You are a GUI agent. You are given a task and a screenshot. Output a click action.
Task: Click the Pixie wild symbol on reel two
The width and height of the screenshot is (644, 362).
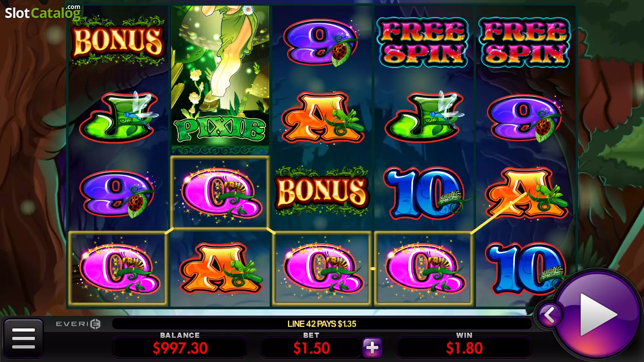(x=220, y=79)
